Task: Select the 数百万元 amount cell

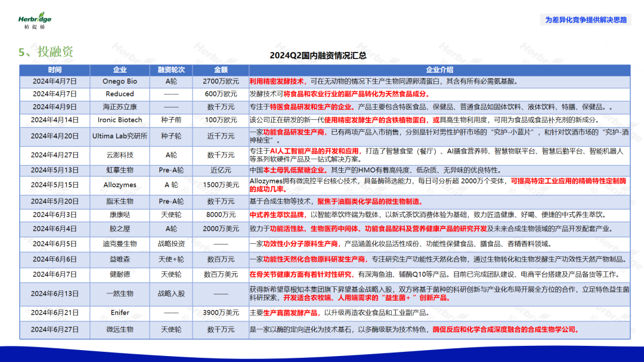Action: click(221, 259)
